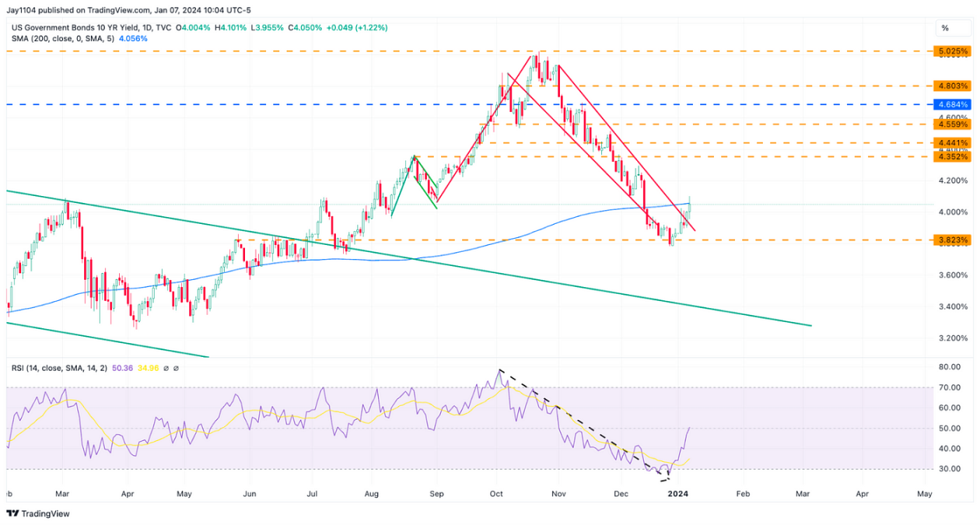Click the 4.803% orange price tag
The width and height of the screenshot is (980, 525).
point(952,86)
